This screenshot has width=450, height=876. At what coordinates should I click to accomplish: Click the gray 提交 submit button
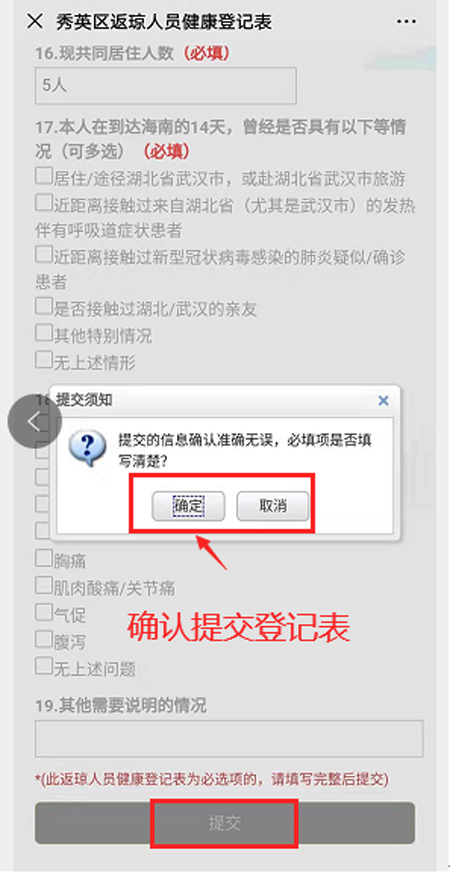coord(225,823)
